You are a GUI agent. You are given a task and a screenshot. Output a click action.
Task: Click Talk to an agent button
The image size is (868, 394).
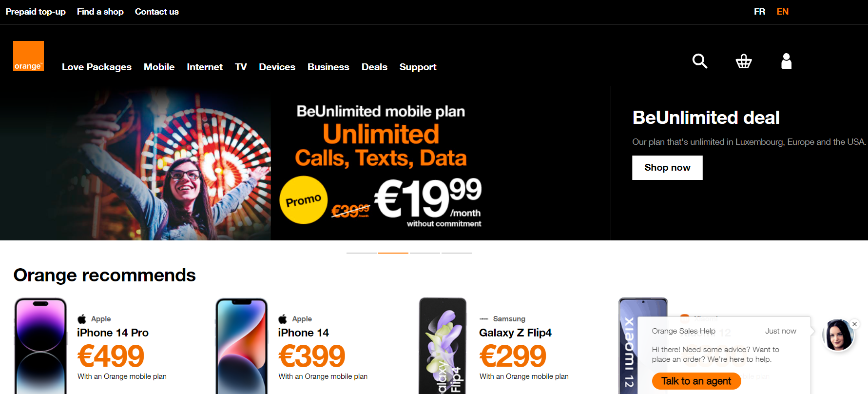[696, 381]
